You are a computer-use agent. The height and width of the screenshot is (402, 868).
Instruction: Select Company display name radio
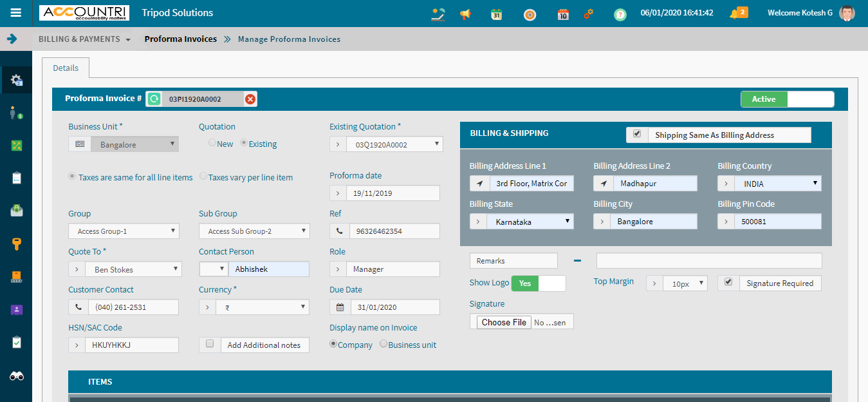coord(333,344)
